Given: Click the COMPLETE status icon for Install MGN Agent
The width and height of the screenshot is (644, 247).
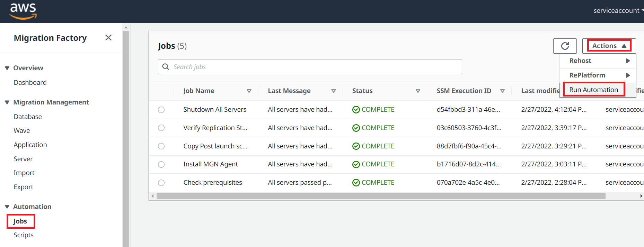Looking at the screenshot, I should tap(356, 164).
